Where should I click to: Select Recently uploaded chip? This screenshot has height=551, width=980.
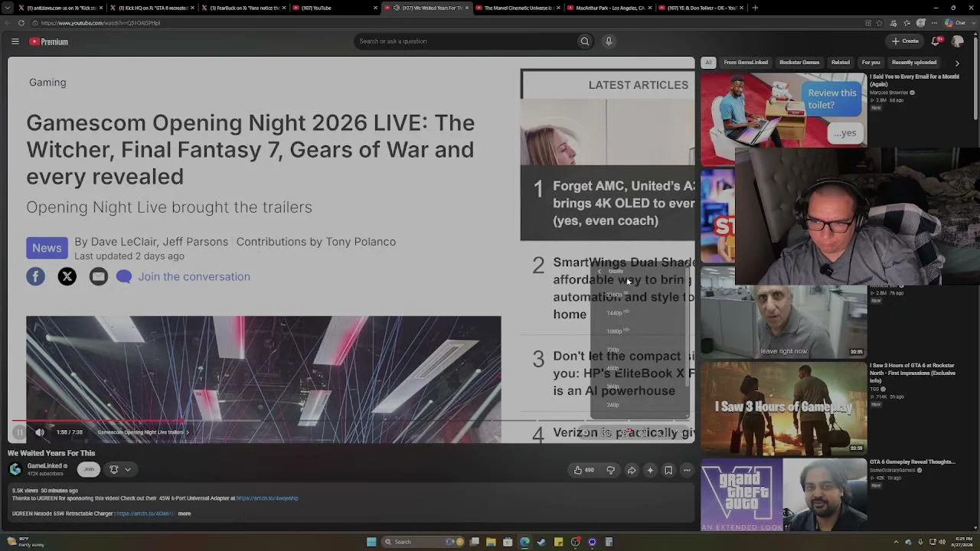[914, 63]
